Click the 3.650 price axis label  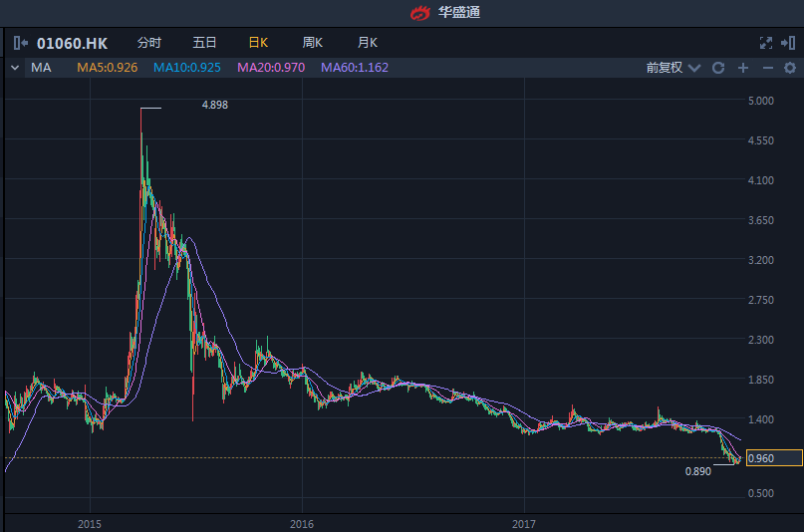coord(761,220)
